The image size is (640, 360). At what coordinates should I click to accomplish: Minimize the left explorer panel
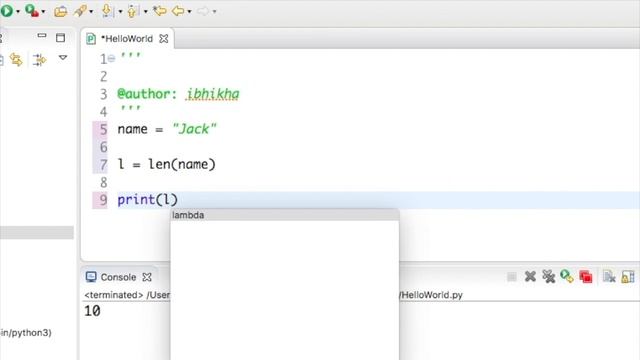pyautogui.click(x=42, y=36)
